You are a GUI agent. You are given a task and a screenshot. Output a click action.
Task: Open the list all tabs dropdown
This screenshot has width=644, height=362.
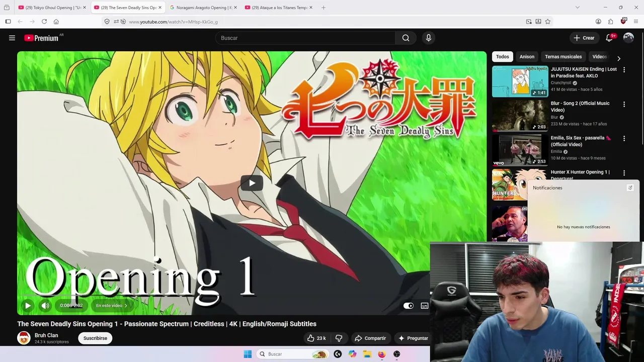577,8
